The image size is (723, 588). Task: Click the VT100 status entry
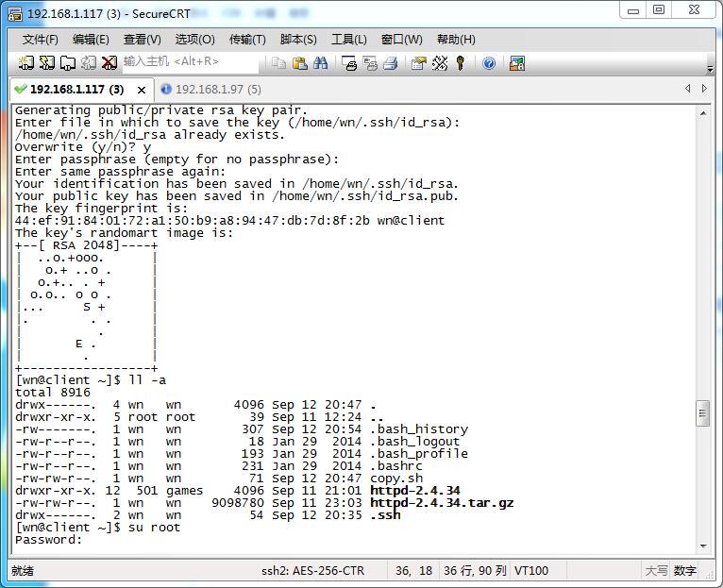point(531,571)
